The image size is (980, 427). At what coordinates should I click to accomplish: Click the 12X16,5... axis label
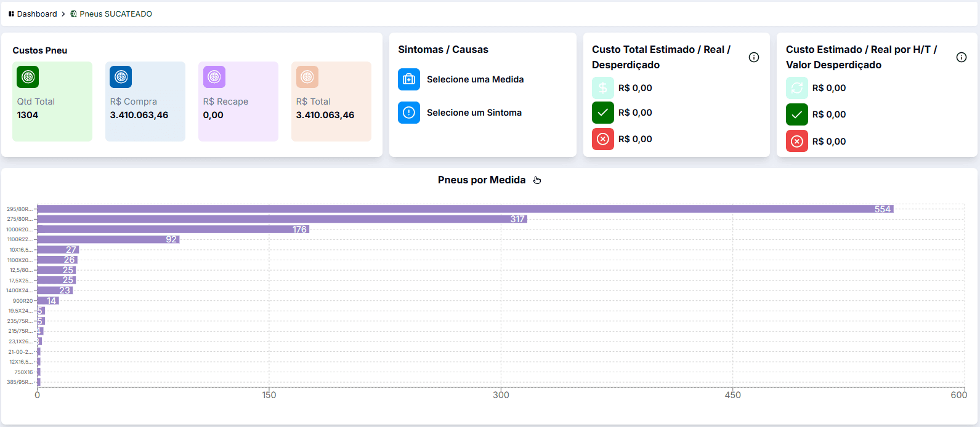[x=21, y=362]
